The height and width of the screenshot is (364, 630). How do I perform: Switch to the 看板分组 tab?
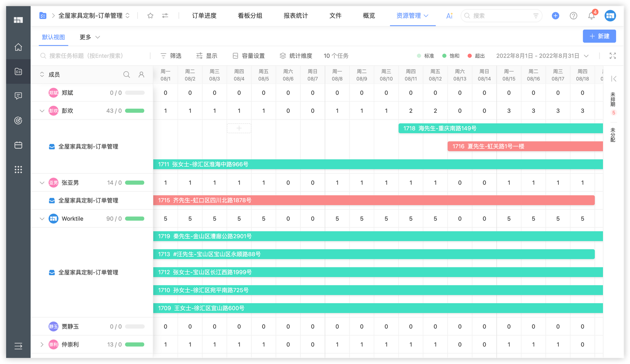pyautogui.click(x=250, y=16)
